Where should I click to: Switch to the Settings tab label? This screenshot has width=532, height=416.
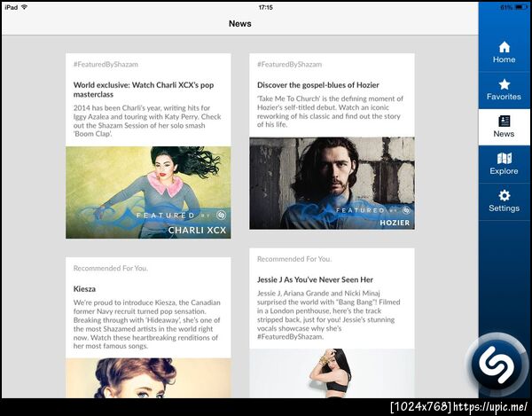point(504,208)
